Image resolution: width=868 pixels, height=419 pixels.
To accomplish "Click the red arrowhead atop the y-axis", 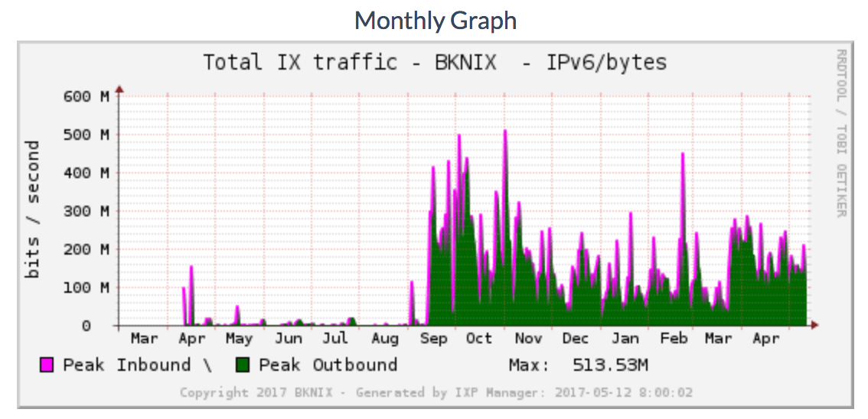I will click(119, 91).
